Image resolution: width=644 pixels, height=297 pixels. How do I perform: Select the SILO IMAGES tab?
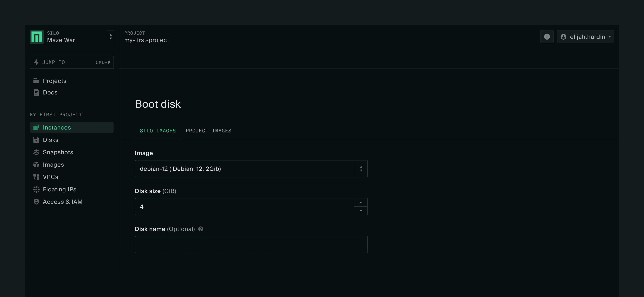tap(158, 130)
